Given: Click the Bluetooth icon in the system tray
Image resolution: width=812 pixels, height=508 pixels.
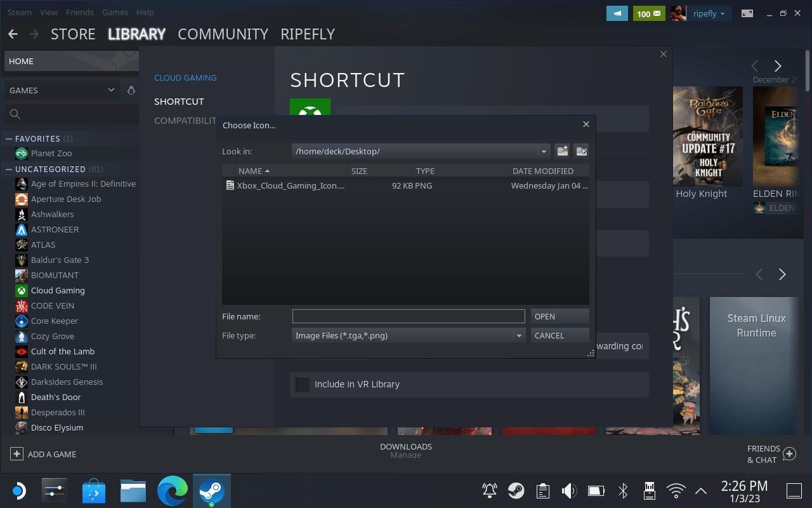Looking at the screenshot, I should [x=623, y=491].
